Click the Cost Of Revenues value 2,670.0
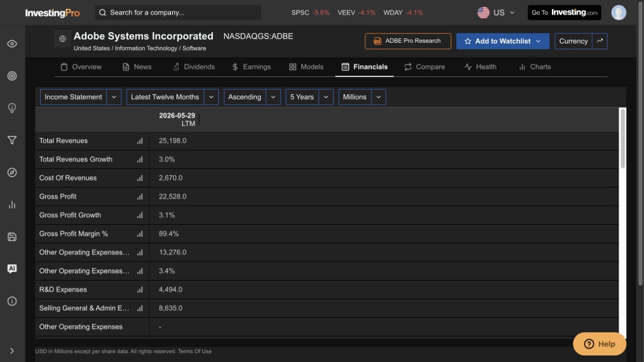The width and height of the screenshot is (644, 362). pyautogui.click(x=171, y=178)
